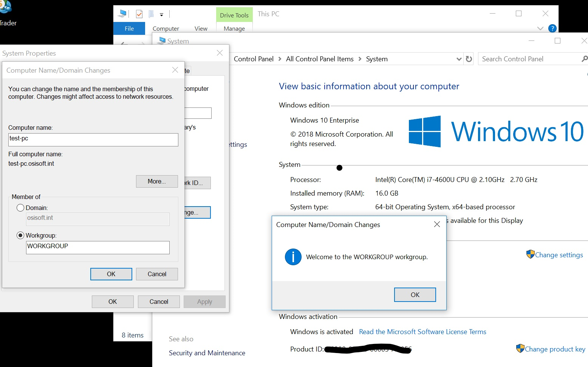The image size is (588, 367).
Task: Click All Control Panel Items breadcrumb
Action: pyautogui.click(x=320, y=59)
